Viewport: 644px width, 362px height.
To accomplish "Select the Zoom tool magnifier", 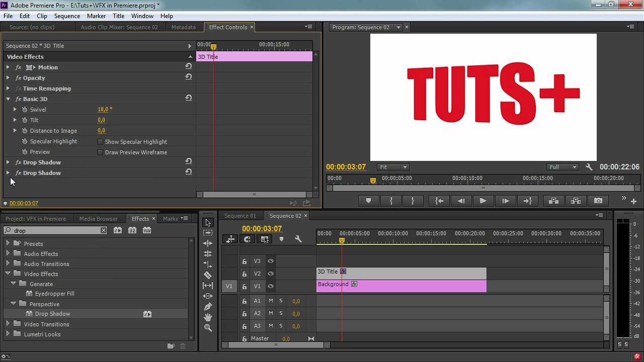I will [208, 328].
